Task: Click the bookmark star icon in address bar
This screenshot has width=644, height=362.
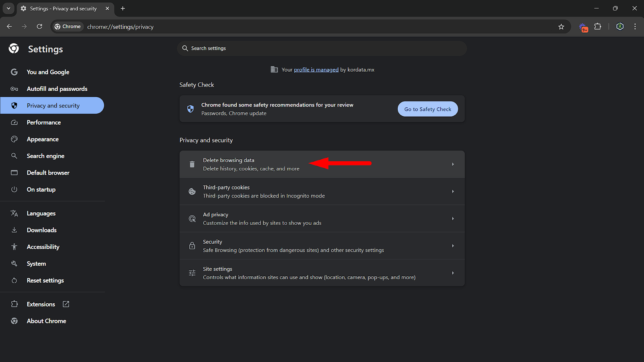Action: [561, 27]
